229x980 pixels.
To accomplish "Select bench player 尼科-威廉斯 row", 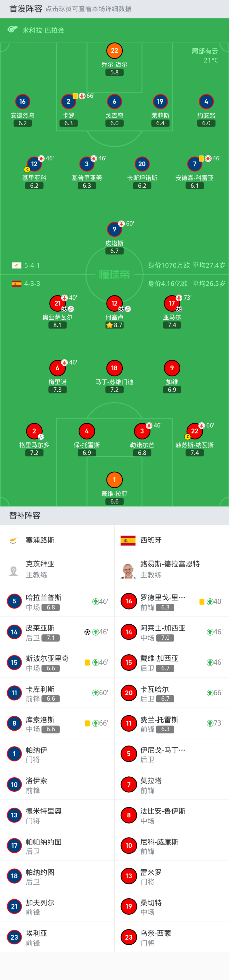I will pos(171,845).
